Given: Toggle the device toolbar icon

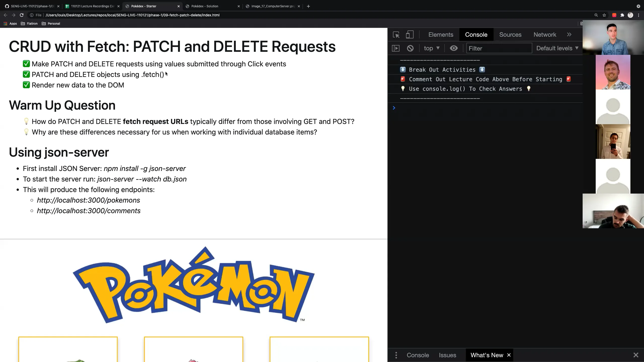Looking at the screenshot, I should (409, 34).
